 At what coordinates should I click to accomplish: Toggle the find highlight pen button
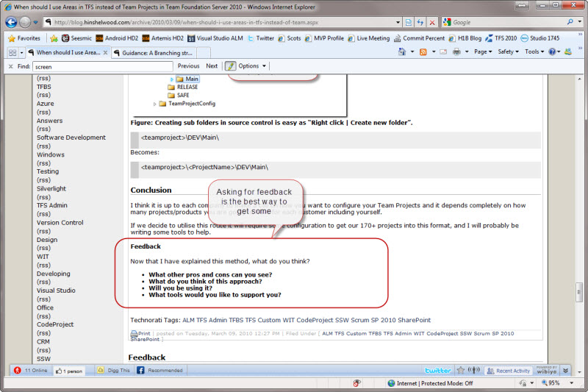pos(231,66)
